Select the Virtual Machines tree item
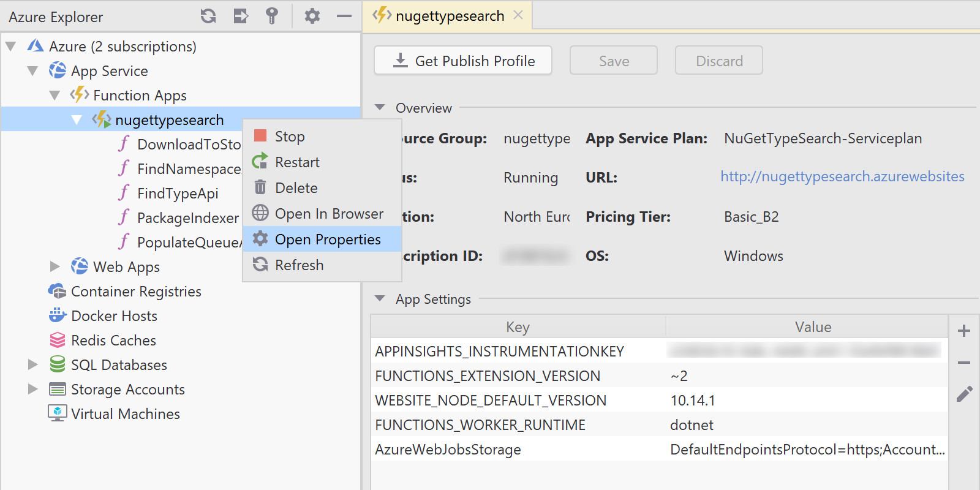This screenshot has height=490, width=980. pos(126,413)
